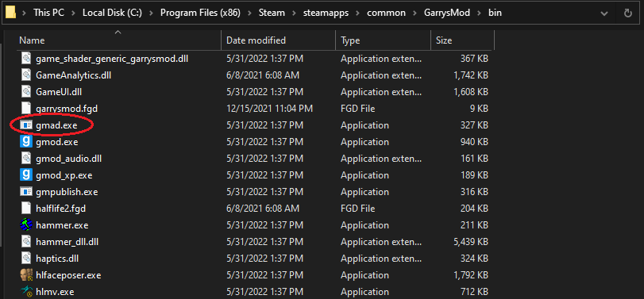The width and height of the screenshot is (644, 299).
Task: Go to the common breadcrumb folder
Action: (x=386, y=13)
